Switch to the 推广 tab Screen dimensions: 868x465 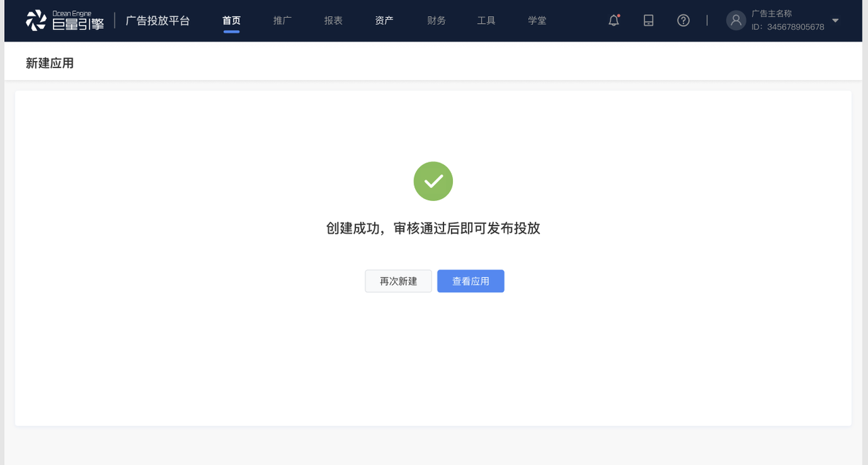tap(282, 20)
